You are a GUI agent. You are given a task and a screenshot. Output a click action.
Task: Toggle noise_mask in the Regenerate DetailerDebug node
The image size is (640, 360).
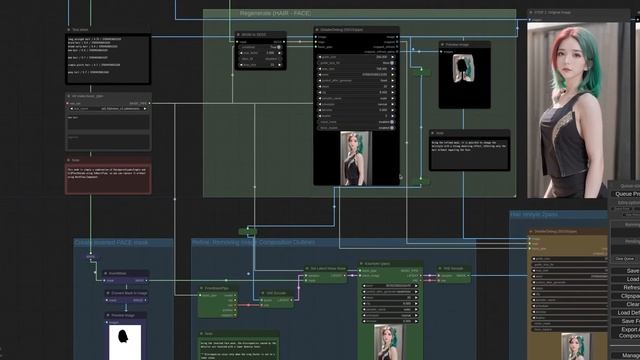(356, 122)
